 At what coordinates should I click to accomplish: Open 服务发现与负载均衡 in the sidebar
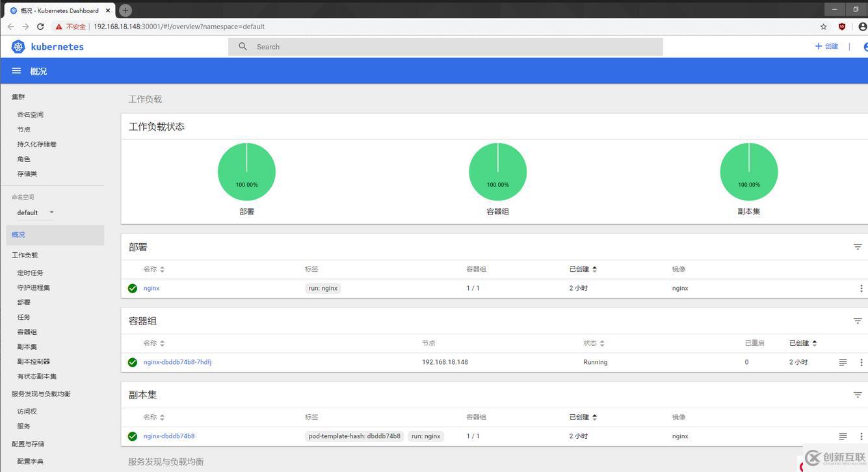tap(41, 394)
